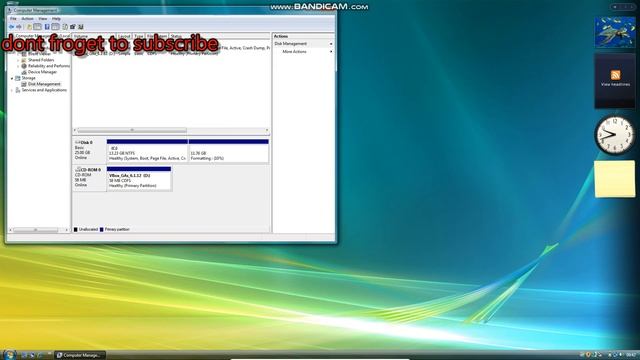Select VBox_GAs CDFS volume block
The image size is (640, 360).
coord(139,178)
